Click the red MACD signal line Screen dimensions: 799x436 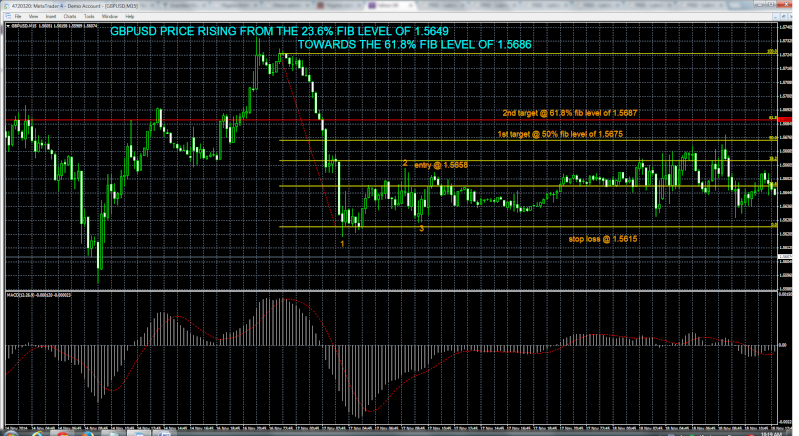pyautogui.click(x=369, y=411)
